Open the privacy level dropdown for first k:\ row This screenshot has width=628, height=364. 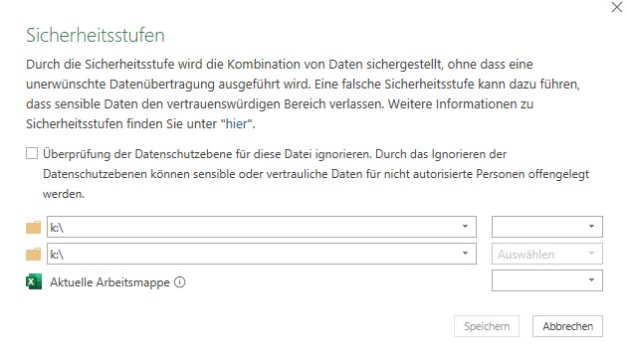pos(547,227)
